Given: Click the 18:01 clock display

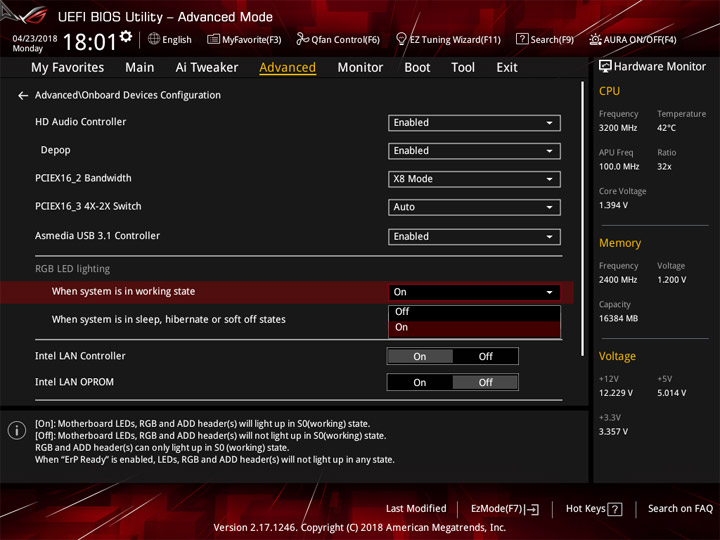Looking at the screenshot, I should pos(90,42).
